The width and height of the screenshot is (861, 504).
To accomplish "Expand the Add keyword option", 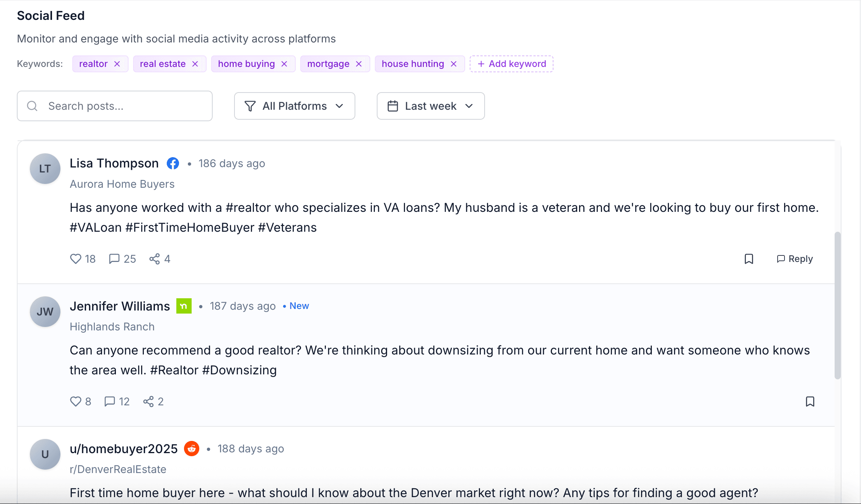I will 511,64.
